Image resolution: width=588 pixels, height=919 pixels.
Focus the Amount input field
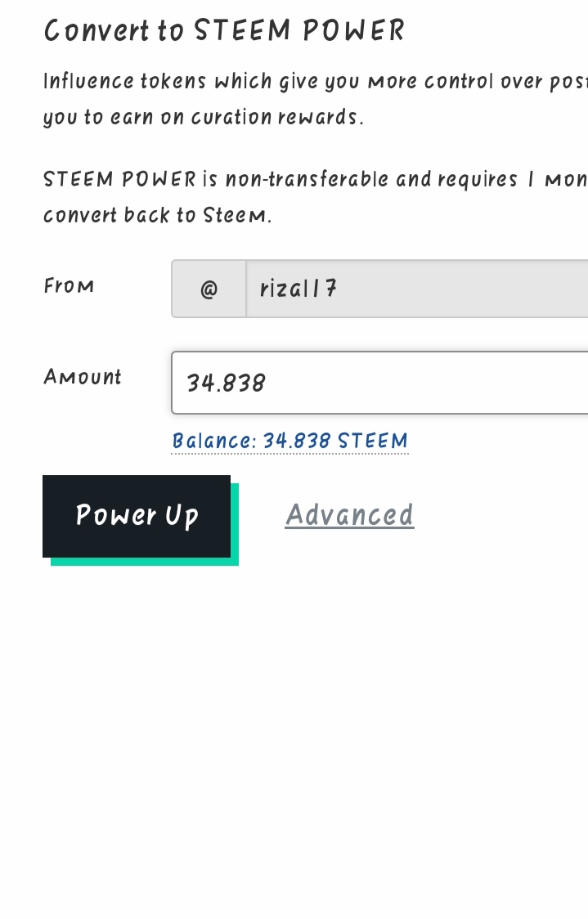(380, 383)
